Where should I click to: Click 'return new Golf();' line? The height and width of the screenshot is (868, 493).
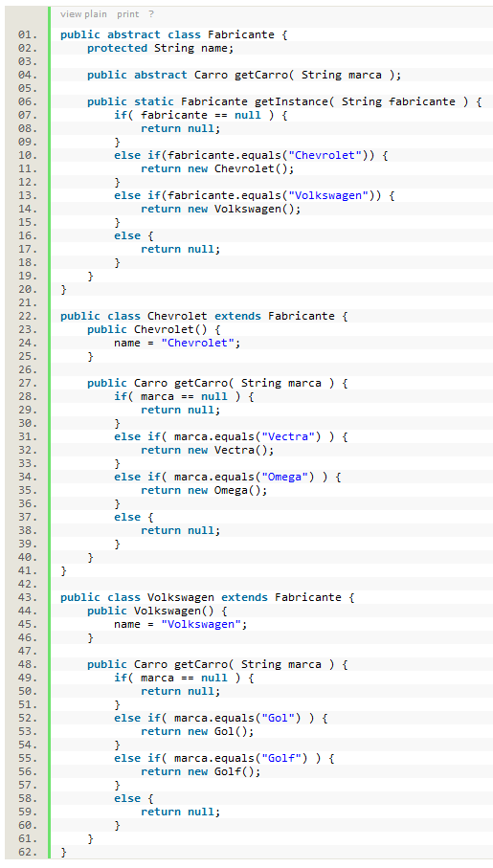[201, 771]
